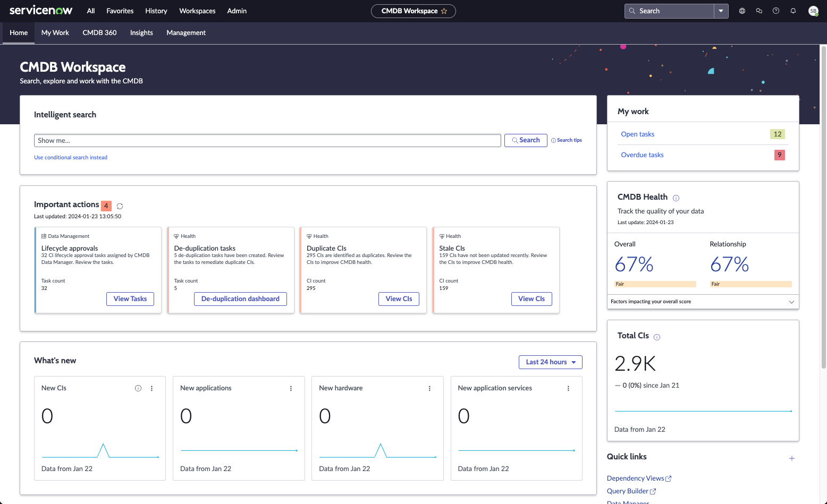Open the dropdown arrow beside global Search
827x504 pixels.
pyautogui.click(x=721, y=11)
